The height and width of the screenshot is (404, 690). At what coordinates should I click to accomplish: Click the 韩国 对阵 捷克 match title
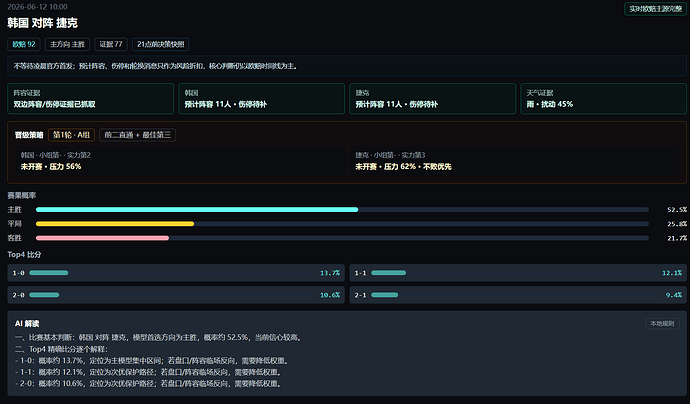(x=43, y=23)
